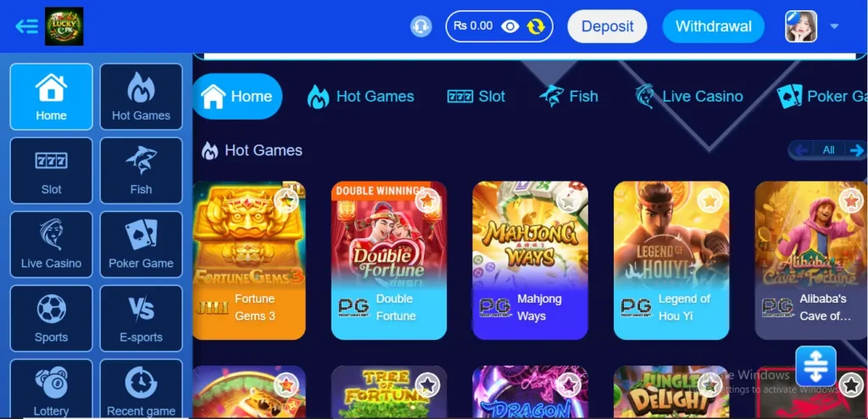This screenshot has width=868, height=419.
Task: Go to previous Hot Games with left arrow
Action: point(801,150)
